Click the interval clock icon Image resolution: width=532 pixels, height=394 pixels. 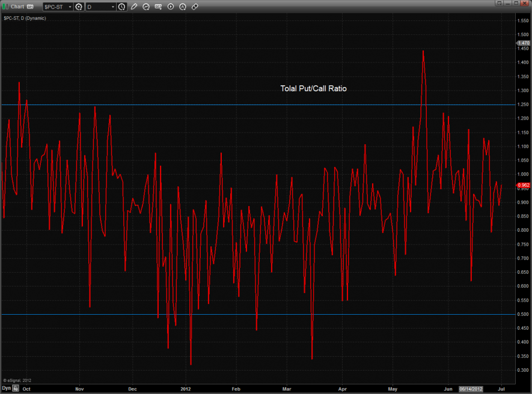pos(122,7)
